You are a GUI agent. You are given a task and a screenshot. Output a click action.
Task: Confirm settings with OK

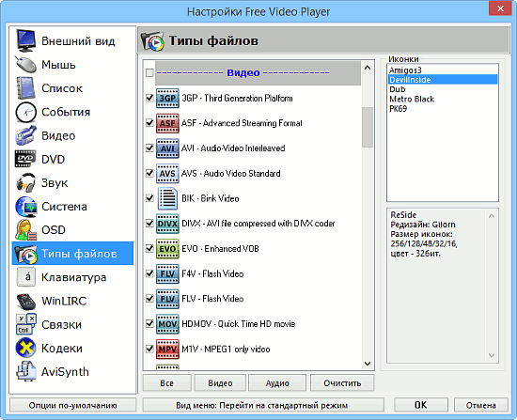(421, 405)
